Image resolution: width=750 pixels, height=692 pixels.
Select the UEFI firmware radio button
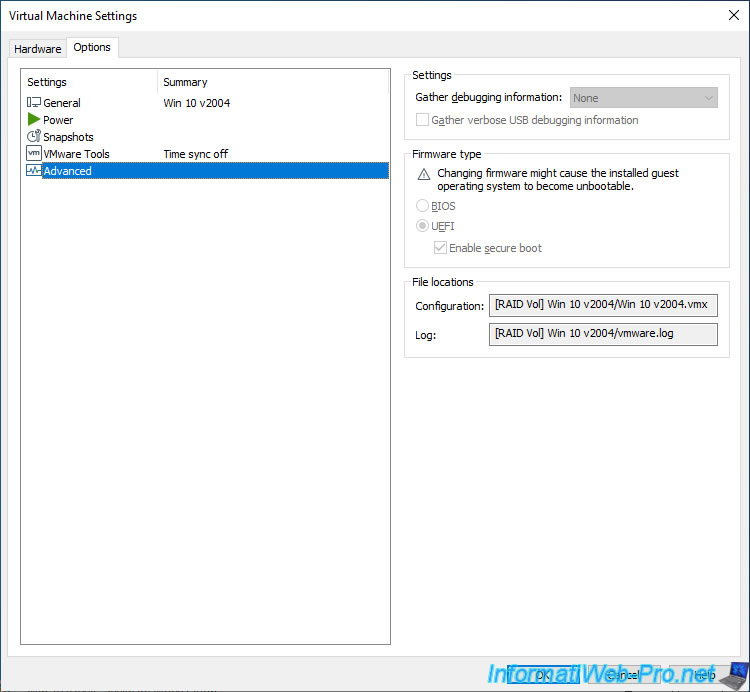tap(422, 226)
